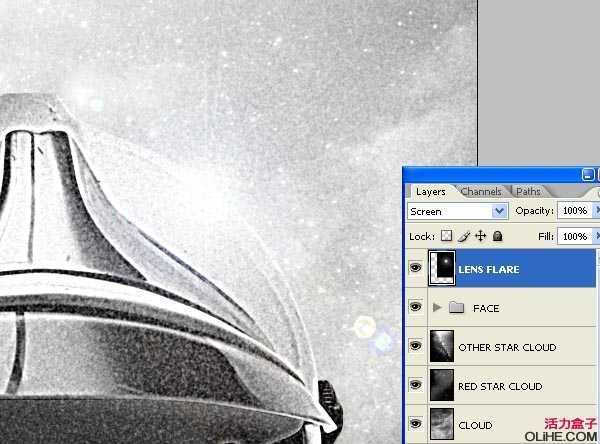Viewport: 600px width, 444px height.
Task: Switch to the Paths tab
Action: pos(528,191)
